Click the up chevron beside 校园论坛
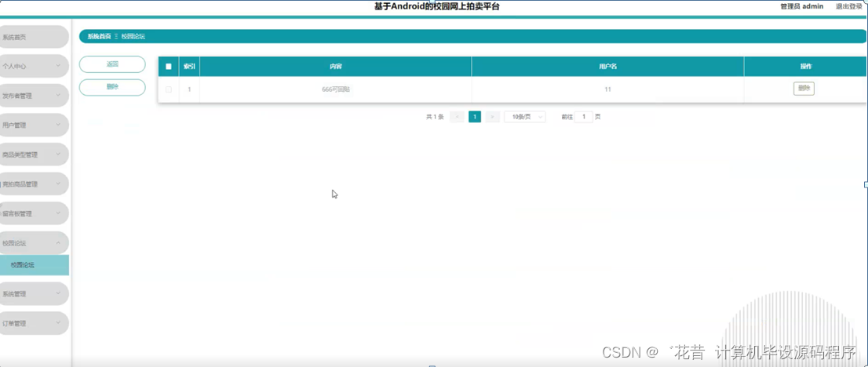 [58, 243]
